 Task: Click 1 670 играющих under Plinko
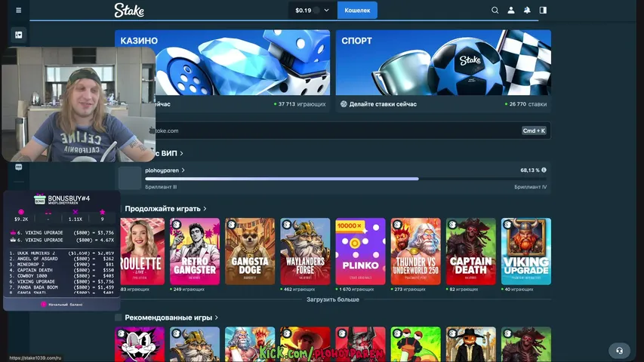(x=356, y=290)
